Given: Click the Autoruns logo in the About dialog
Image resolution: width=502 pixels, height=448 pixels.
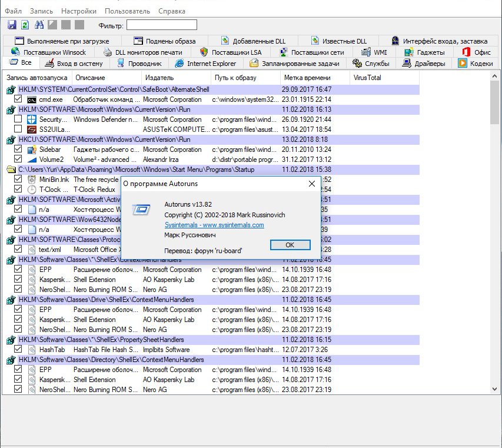Looking at the screenshot, I should [x=141, y=210].
